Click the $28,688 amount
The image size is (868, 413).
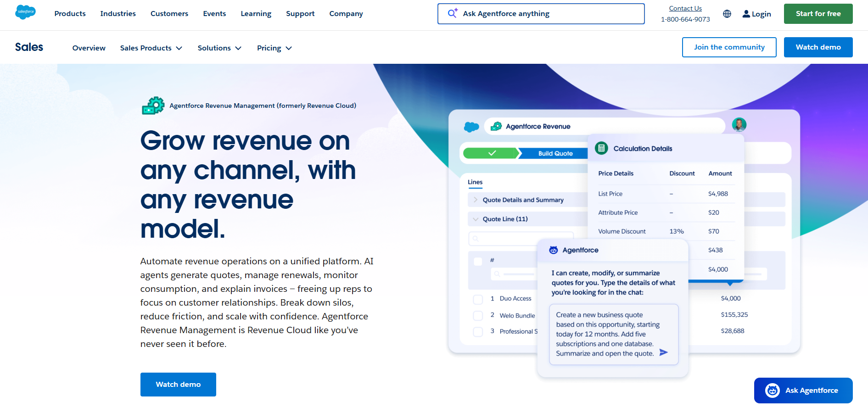(x=733, y=331)
